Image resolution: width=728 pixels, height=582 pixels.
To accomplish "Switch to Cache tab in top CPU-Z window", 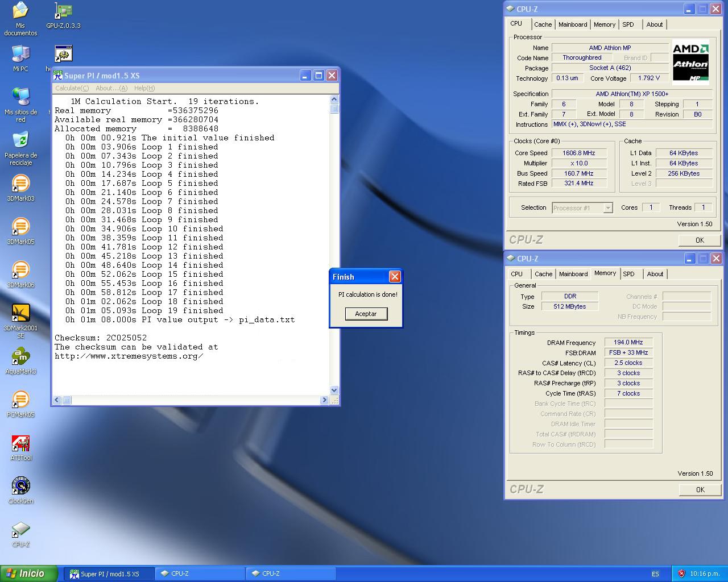I will tap(543, 24).
